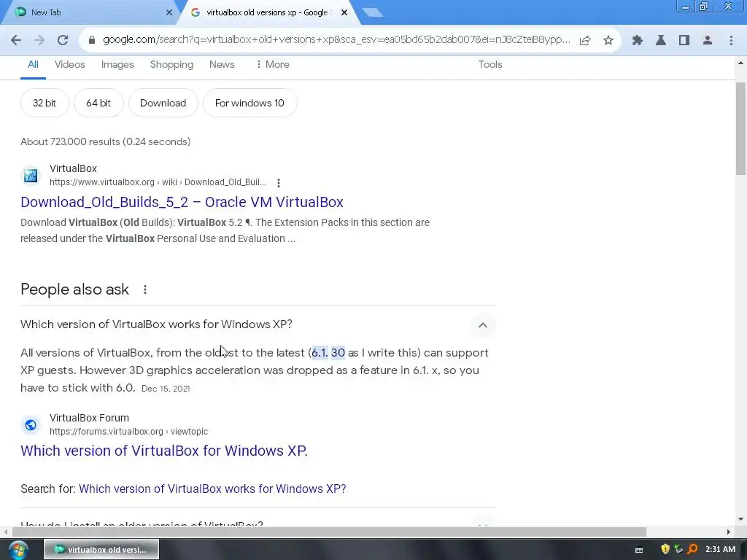
Task: Open Which version of VirtualBox for Windows XP link
Action: (x=164, y=451)
